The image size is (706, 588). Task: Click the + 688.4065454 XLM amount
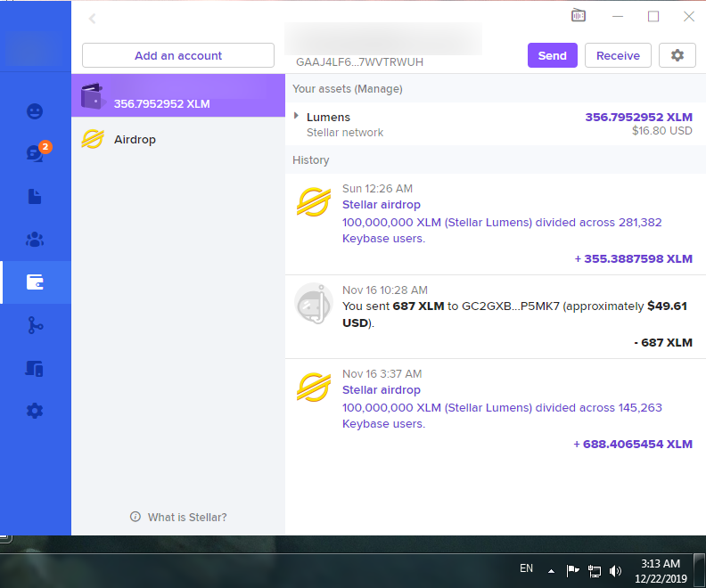coord(633,444)
